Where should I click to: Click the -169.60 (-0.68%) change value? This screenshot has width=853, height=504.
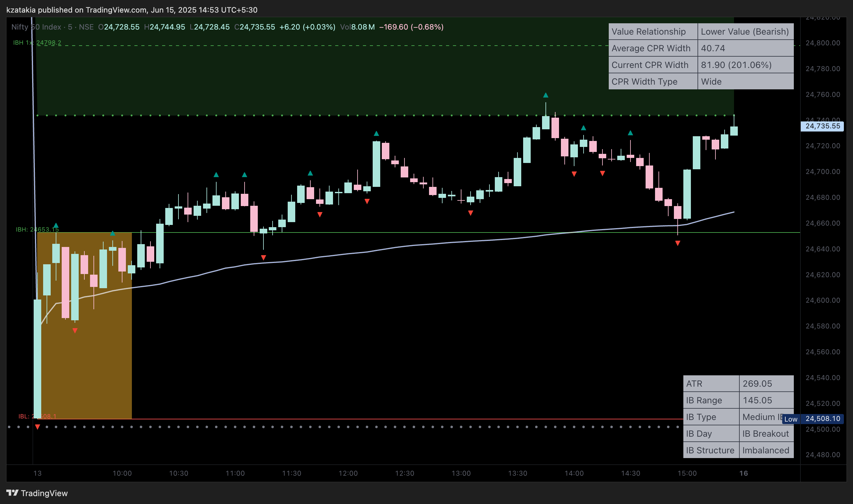tap(411, 27)
